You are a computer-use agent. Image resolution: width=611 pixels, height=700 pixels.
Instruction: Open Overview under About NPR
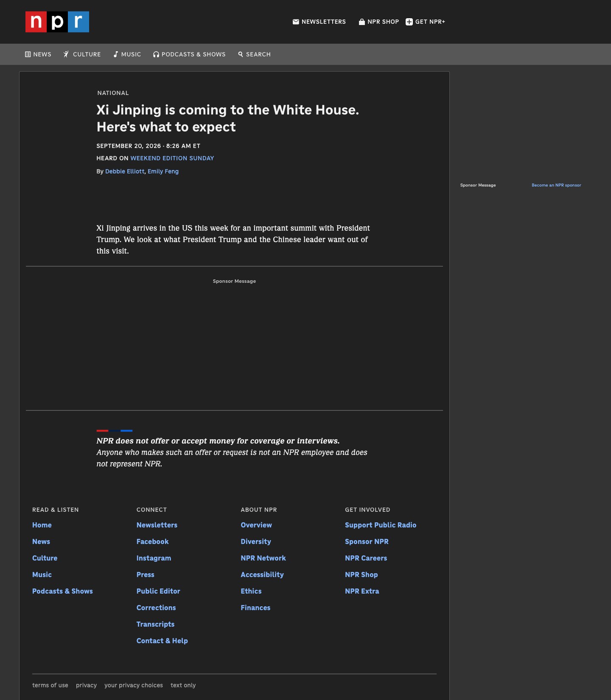256,525
